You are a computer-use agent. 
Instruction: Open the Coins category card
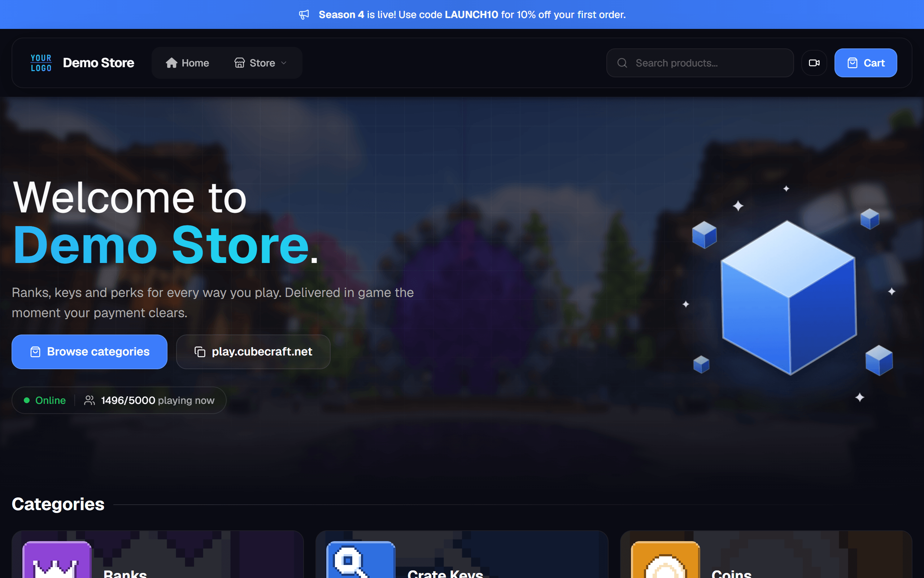coord(766,554)
